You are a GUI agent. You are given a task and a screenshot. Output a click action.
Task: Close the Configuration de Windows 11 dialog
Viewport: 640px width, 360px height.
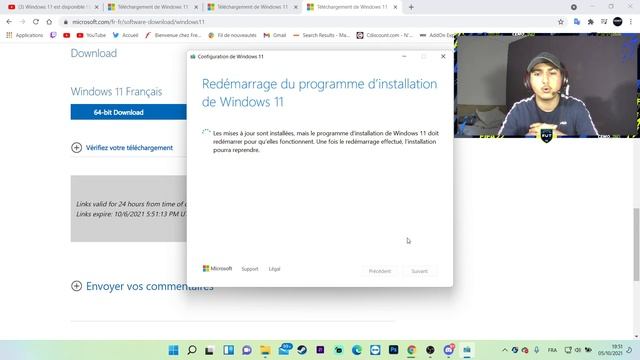point(443,56)
